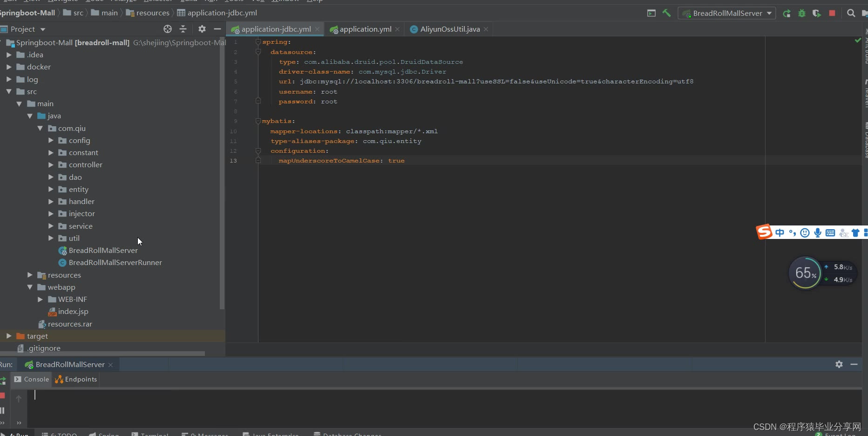
Task: Collapse the main folder
Action: [19, 103]
